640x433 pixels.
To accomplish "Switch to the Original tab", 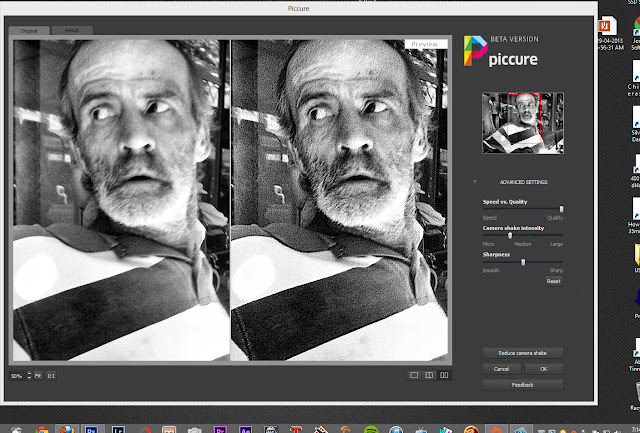I will point(27,32).
